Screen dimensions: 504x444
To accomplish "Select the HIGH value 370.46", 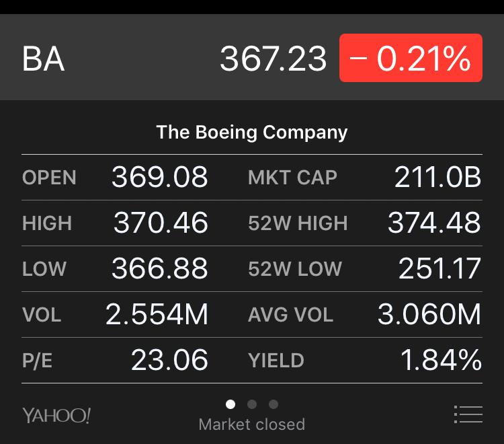I will coord(161,223).
